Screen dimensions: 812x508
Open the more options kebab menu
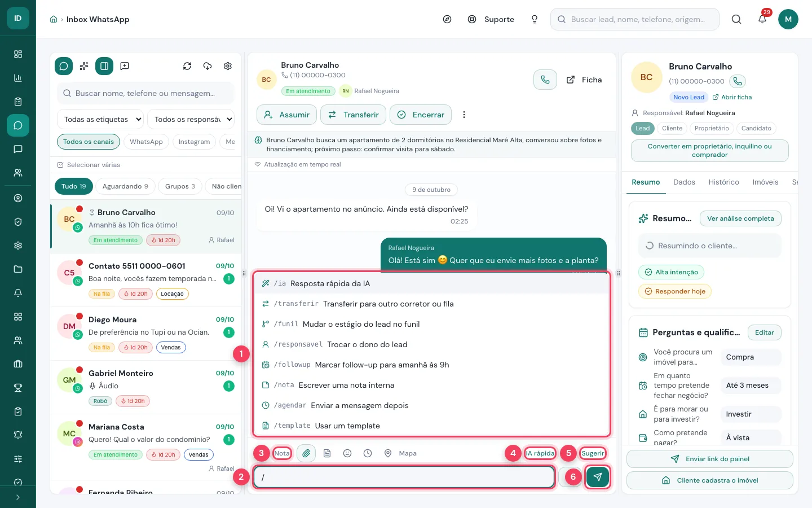(464, 115)
